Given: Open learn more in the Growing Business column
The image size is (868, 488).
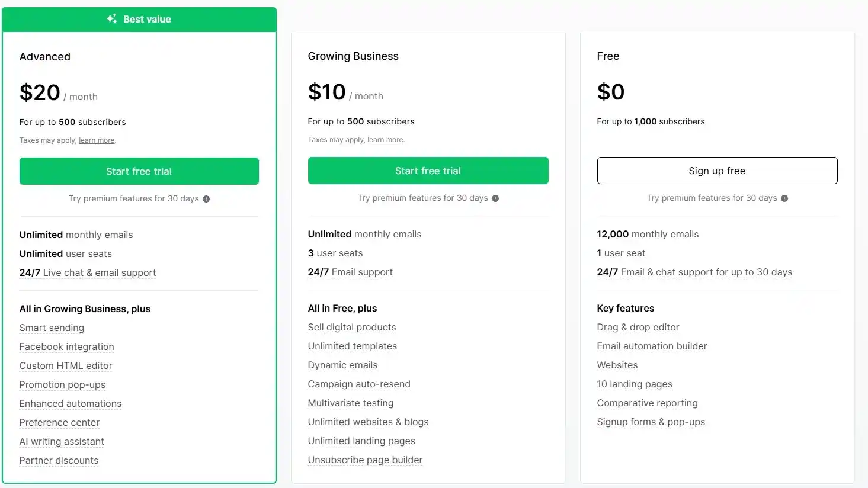Looking at the screenshot, I should (x=385, y=139).
